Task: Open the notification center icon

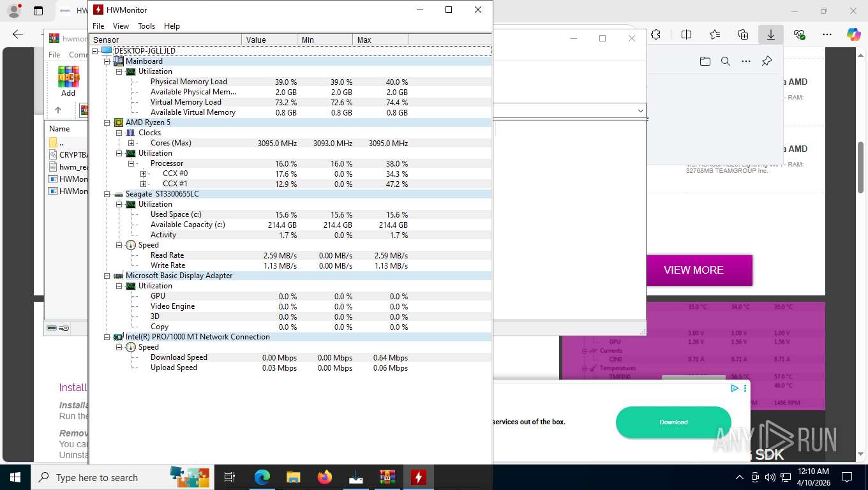Action: (x=847, y=477)
